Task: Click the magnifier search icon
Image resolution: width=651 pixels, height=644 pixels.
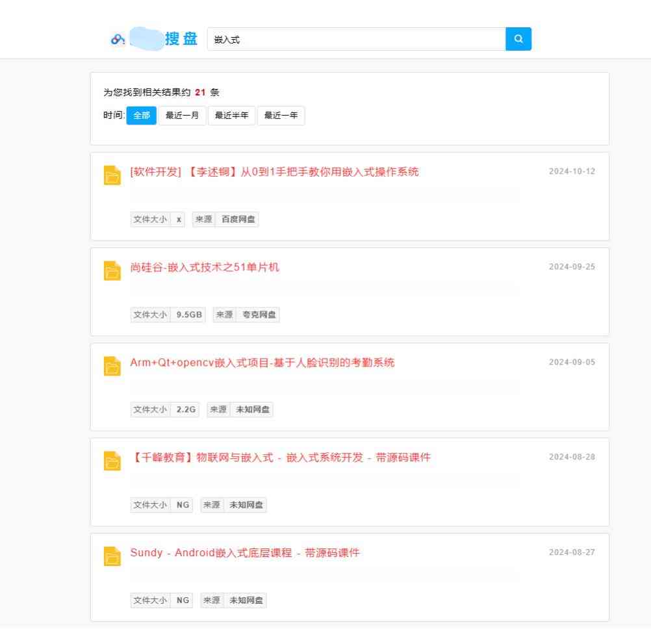Action: (518, 39)
